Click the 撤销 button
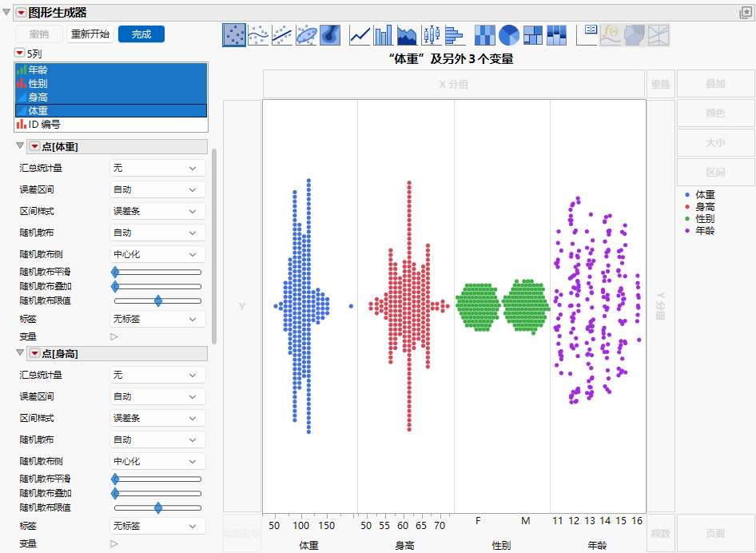Viewport: 756px width, 553px height. coord(39,34)
